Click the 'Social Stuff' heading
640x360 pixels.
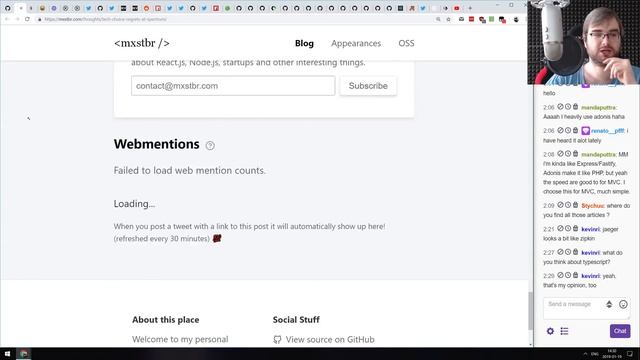click(296, 320)
